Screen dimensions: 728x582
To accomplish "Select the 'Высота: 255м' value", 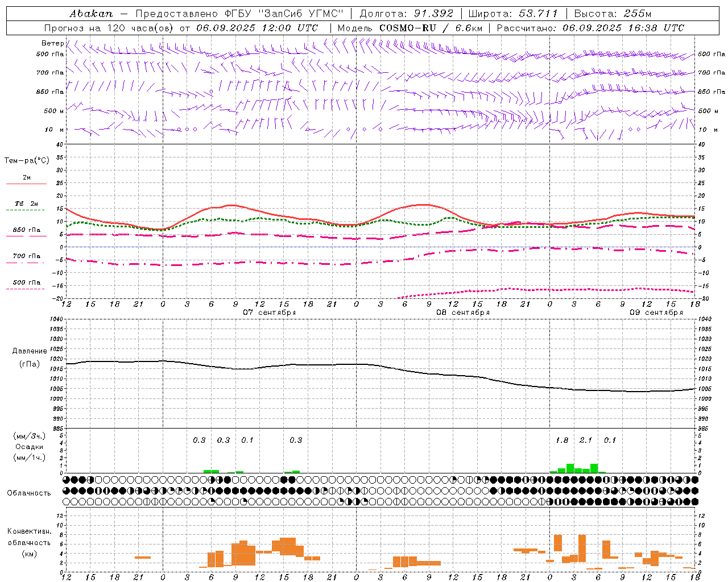I will click(613, 14).
